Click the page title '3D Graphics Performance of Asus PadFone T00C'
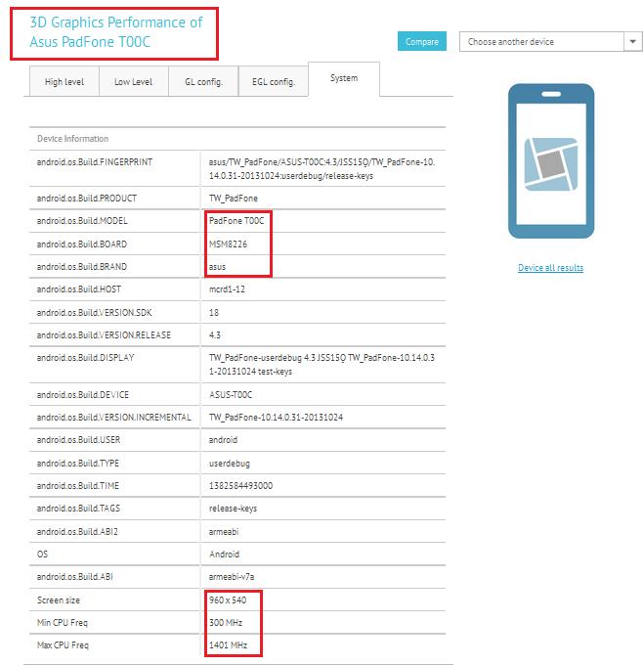Screen dimensions: 644x666 click(x=115, y=32)
